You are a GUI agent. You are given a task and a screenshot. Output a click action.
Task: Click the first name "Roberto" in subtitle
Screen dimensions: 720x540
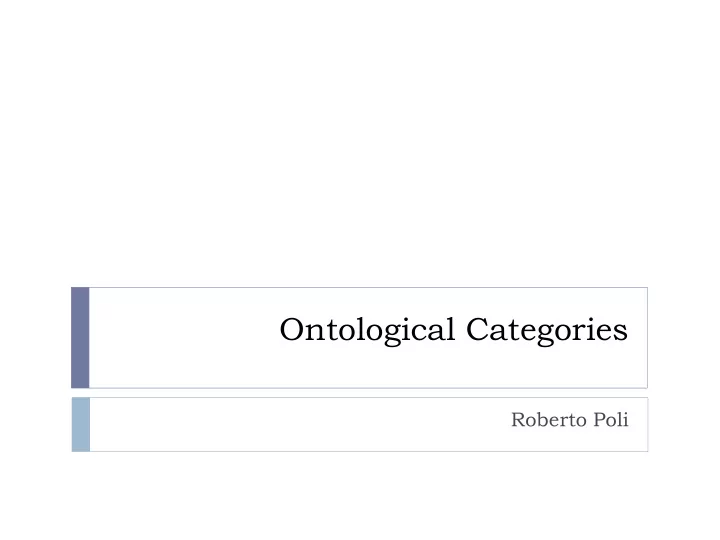[x=549, y=420]
